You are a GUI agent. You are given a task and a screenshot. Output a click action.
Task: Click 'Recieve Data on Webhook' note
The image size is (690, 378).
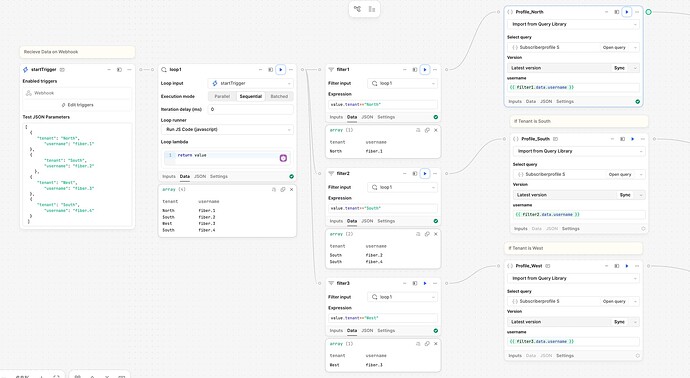pos(77,52)
